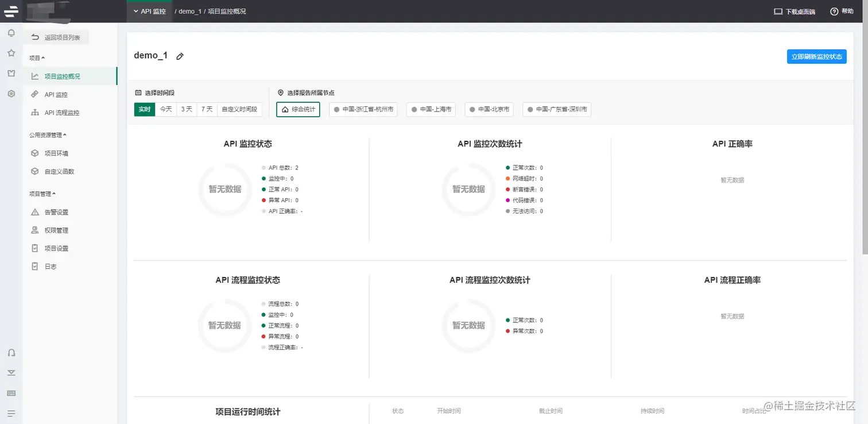The width and height of the screenshot is (868, 424).
Task: Click the calendar icon beside 选择时间段
Action: (138, 92)
